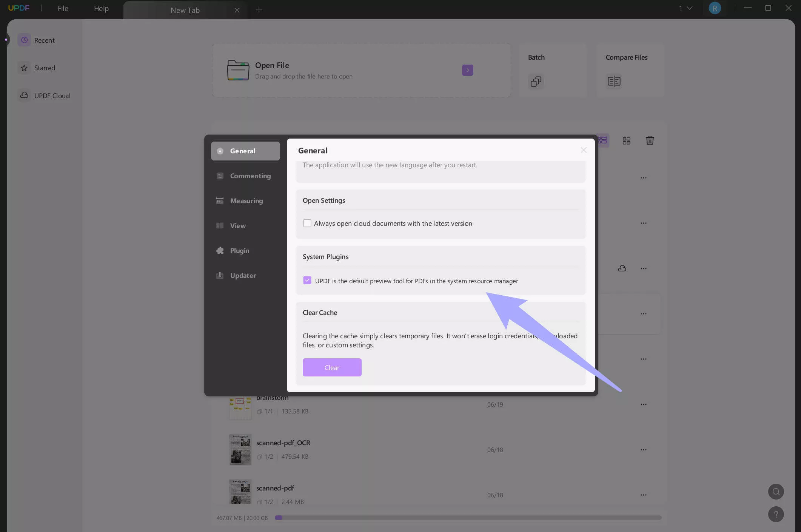This screenshot has width=801, height=532.
Task: Open the Recent section in sidebar
Action: 37,40
